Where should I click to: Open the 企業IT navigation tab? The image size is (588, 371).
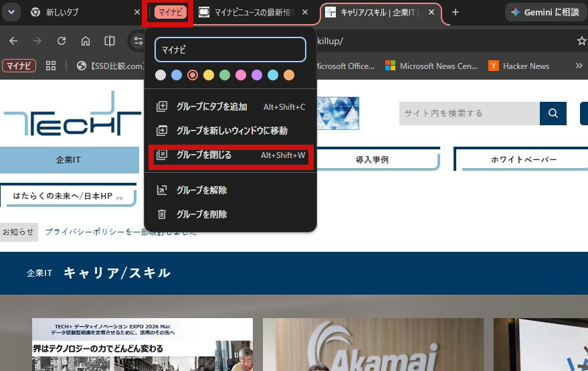tap(70, 160)
